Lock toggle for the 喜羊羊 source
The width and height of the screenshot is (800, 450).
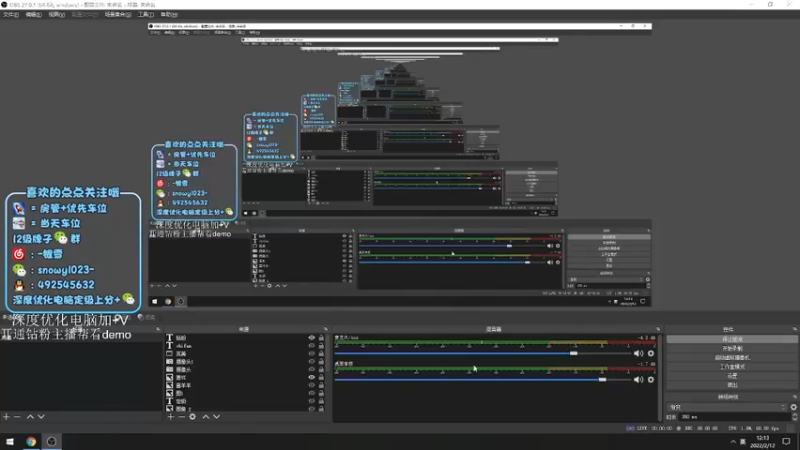(321, 385)
